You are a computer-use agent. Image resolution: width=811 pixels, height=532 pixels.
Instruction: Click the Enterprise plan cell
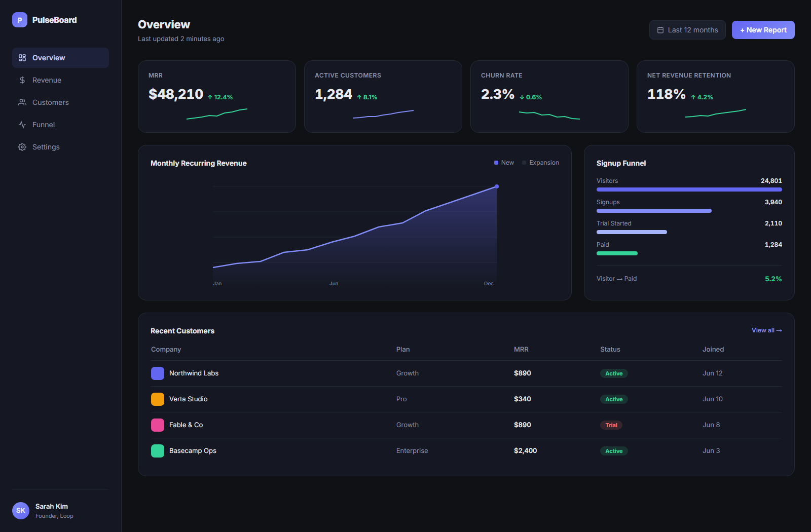click(412, 451)
